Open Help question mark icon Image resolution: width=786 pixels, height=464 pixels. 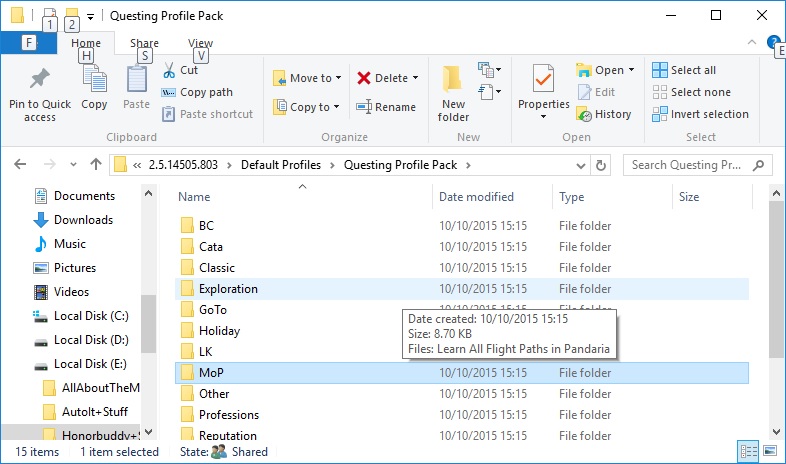773,42
